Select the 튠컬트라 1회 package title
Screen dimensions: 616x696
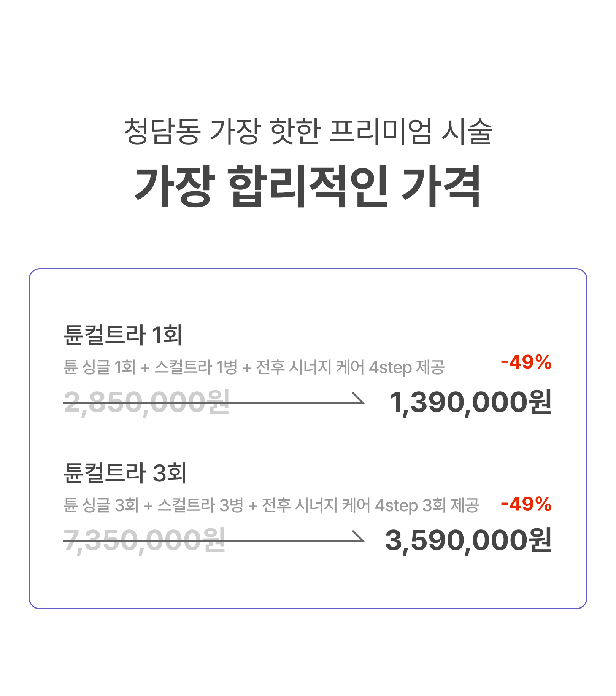pos(123,335)
